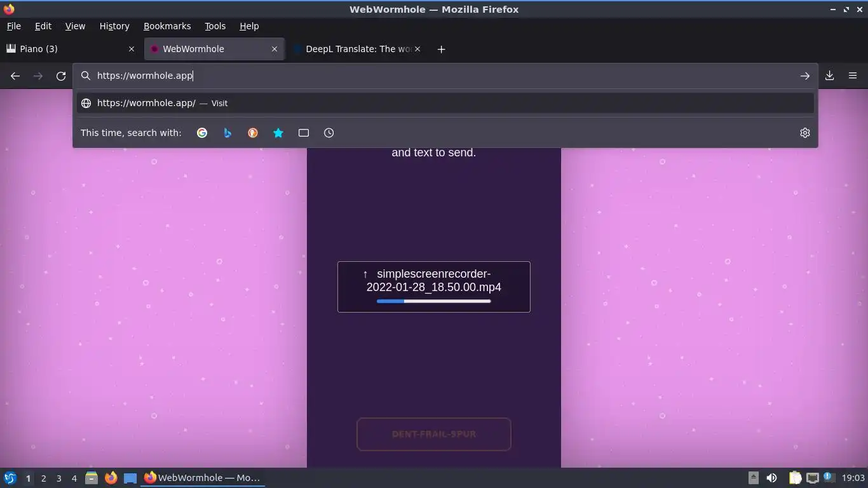Switch to workspace 1
Screen dimensions: 868x488
[x=28, y=478]
